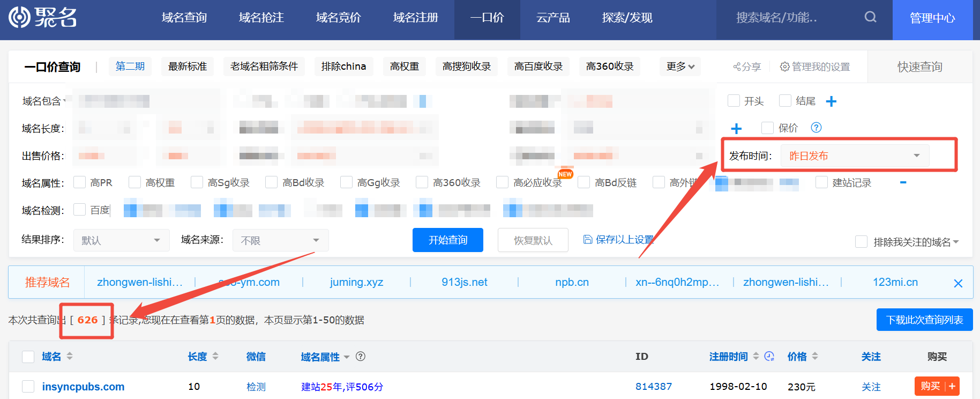Sort results by 价格 column arrows
The image size is (980, 399).
point(815,356)
